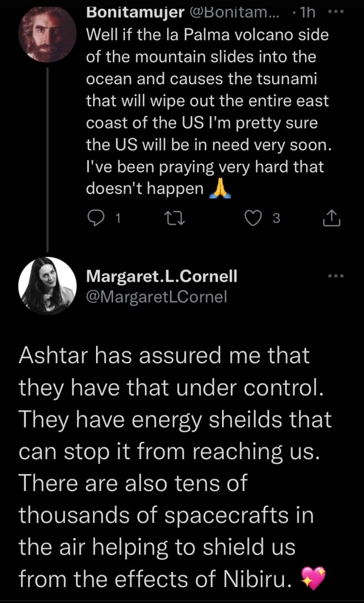This screenshot has height=603, width=364.
Task: Click the reply speech bubble icon
Action: tap(95, 219)
